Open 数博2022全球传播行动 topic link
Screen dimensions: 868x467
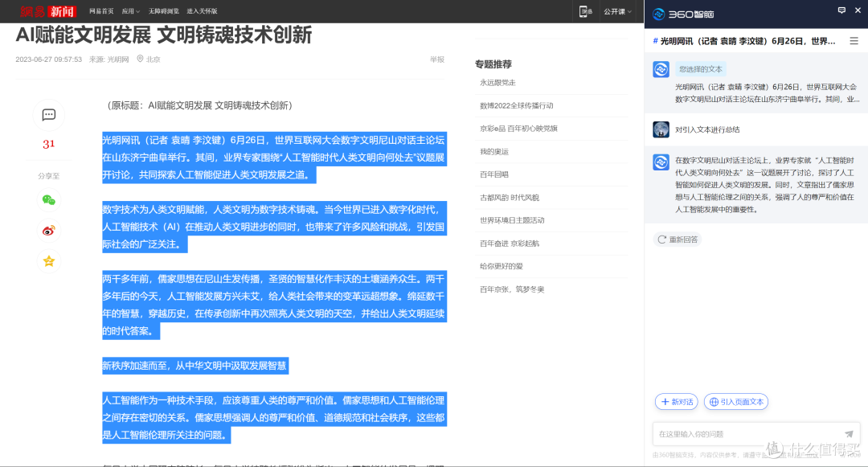517,105
